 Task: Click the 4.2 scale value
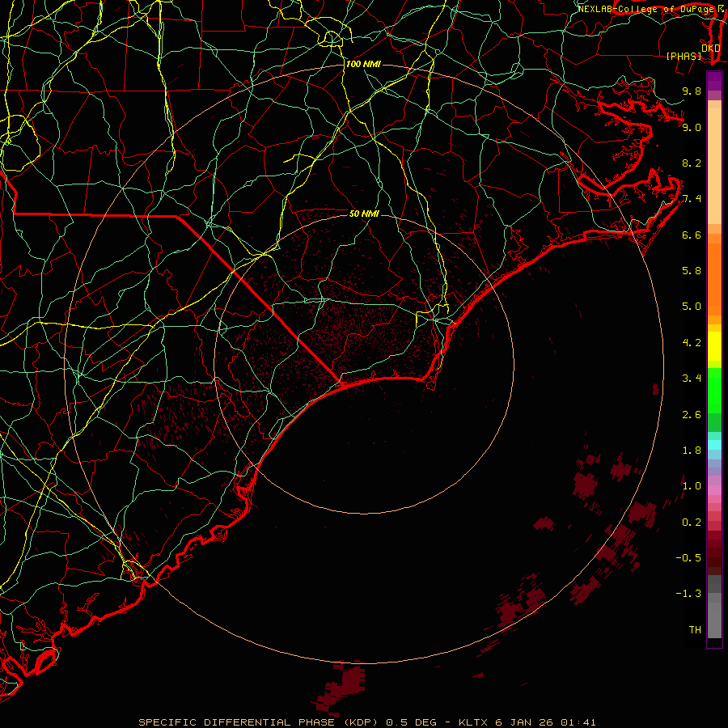(x=692, y=343)
